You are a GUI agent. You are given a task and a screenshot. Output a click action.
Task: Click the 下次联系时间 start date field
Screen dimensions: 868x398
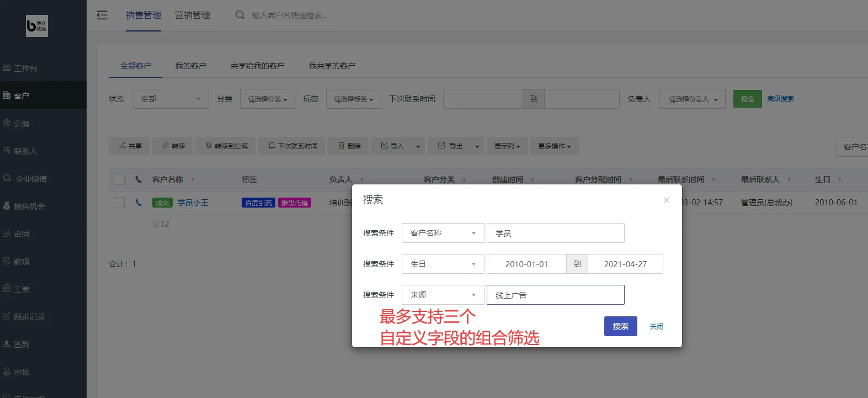pos(483,99)
